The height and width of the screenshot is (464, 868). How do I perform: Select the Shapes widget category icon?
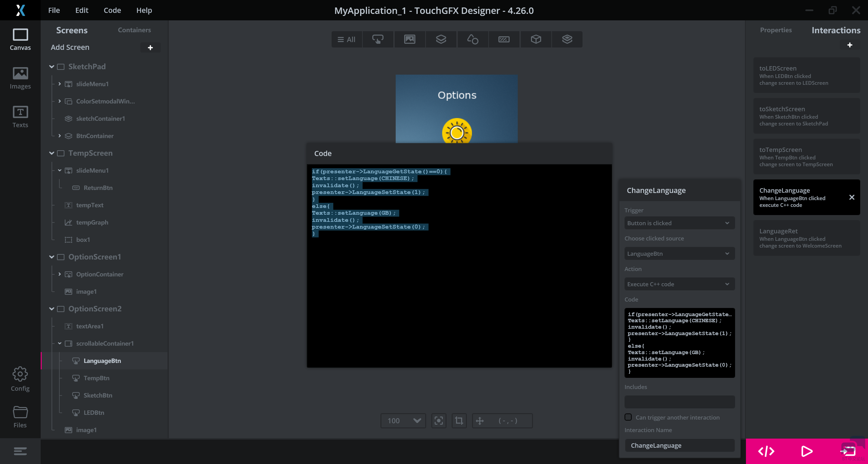click(x=472, y=39)
